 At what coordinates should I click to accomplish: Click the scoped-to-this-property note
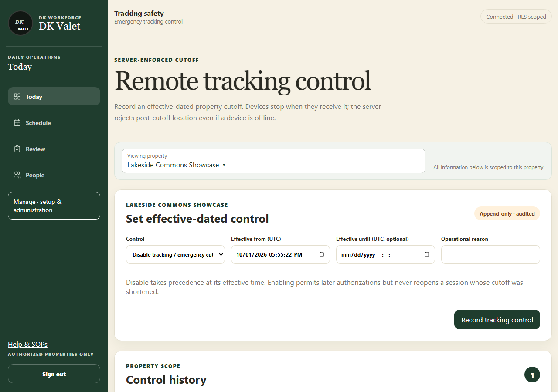click(489, 167)
